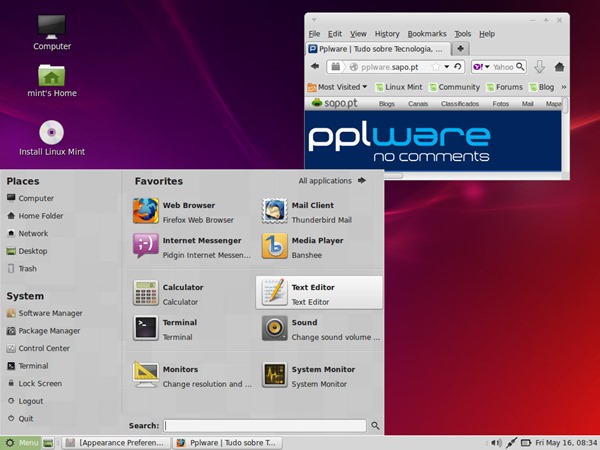600x450 pixels.
Task: Open Firefox File menu
Action: click(314, 34)
